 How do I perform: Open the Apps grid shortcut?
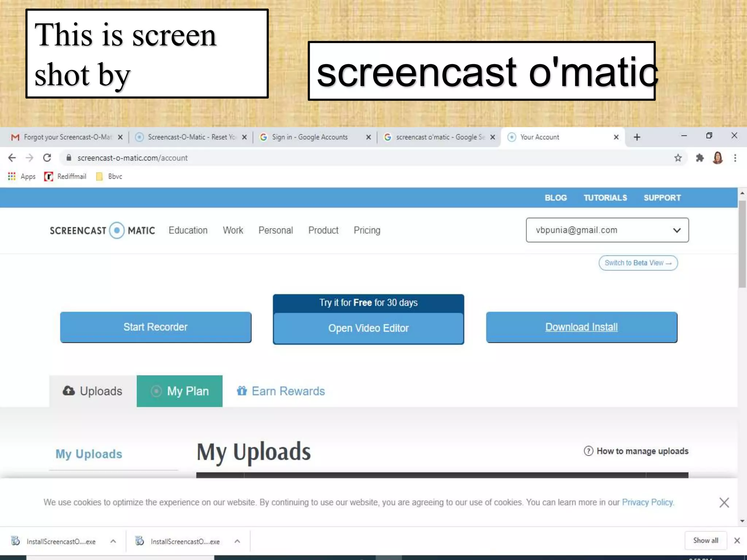pyautogui.click(x=12, y=176)
